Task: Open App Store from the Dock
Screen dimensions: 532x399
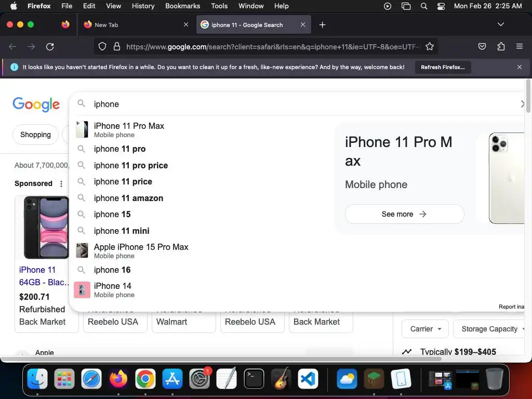Action: coord(172,379)
